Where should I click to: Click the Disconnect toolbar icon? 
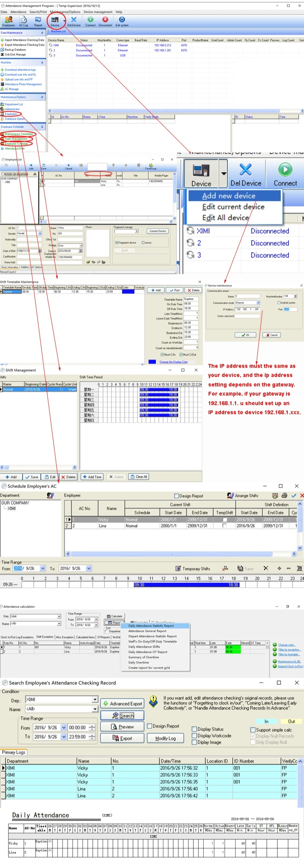[x=105, y=21]
